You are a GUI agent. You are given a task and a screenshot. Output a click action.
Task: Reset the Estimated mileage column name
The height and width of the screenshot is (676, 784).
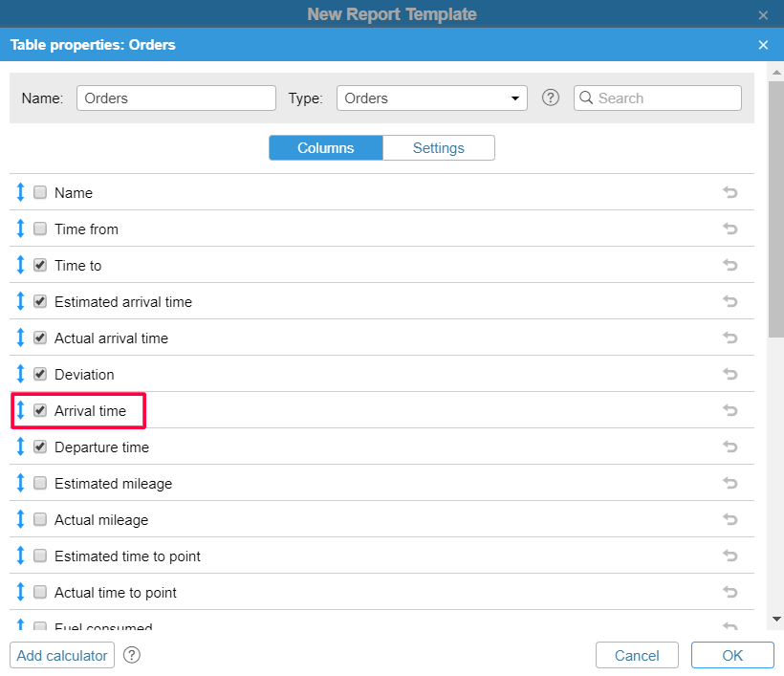coord(730,483)
